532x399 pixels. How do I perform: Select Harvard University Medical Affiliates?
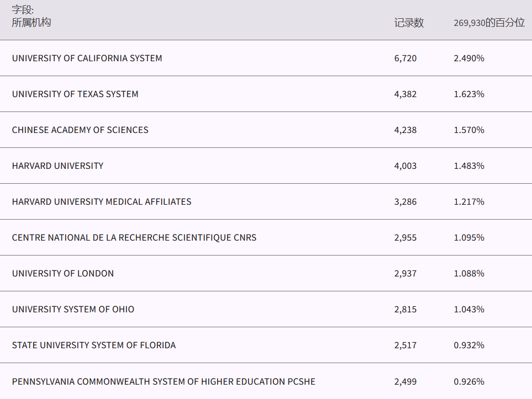point(102,201)
